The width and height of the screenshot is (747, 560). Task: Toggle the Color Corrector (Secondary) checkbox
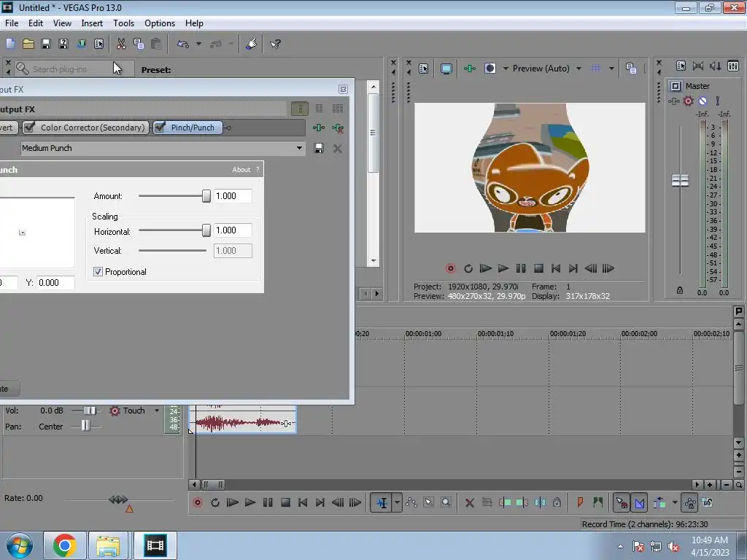29,127
